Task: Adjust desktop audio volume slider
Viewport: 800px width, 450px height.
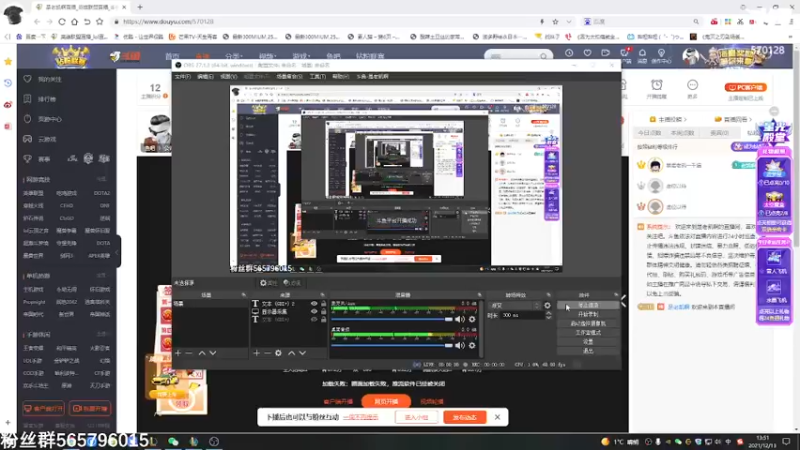Action: pos(392,345)
